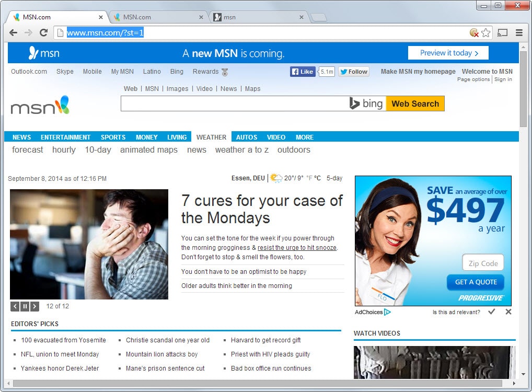Select the Maps search scope
This screenshot has height=392, width=532.
coord(253,88)
